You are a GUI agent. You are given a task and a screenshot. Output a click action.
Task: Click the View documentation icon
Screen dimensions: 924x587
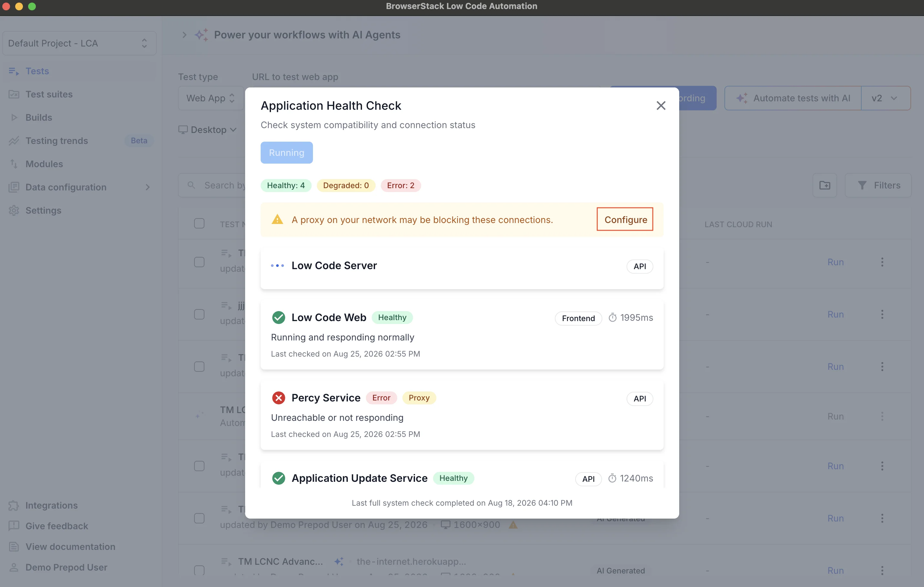click(x=14, y=546)
